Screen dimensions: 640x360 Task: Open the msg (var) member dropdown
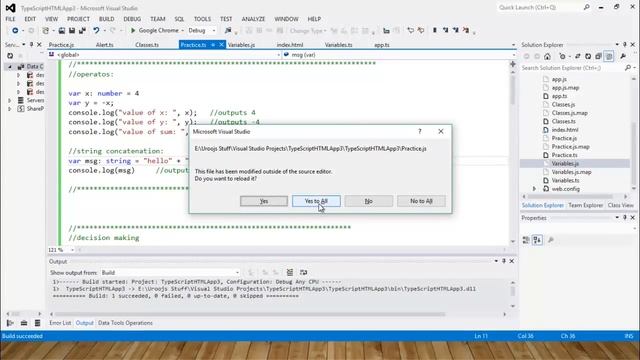tap(399, 55)
